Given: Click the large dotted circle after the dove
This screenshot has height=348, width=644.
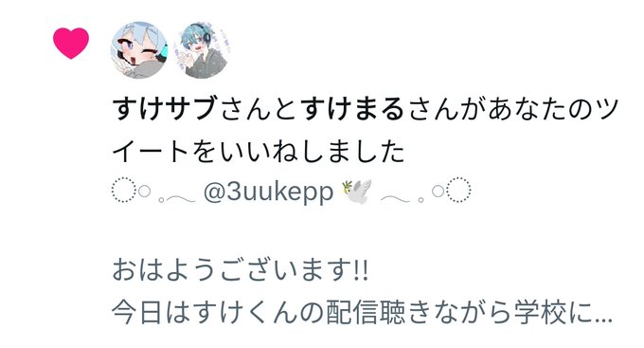Looking at the screenshot, I should point(458,190).
